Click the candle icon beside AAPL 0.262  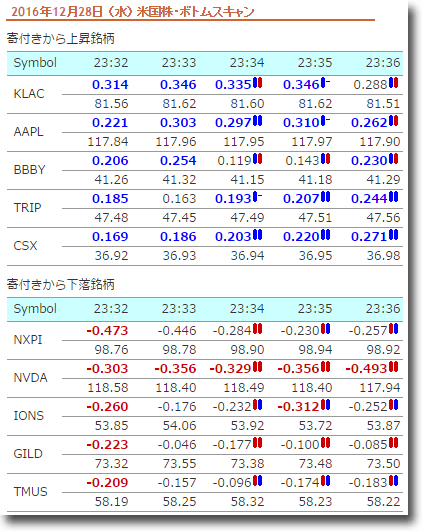pos(393,120)
